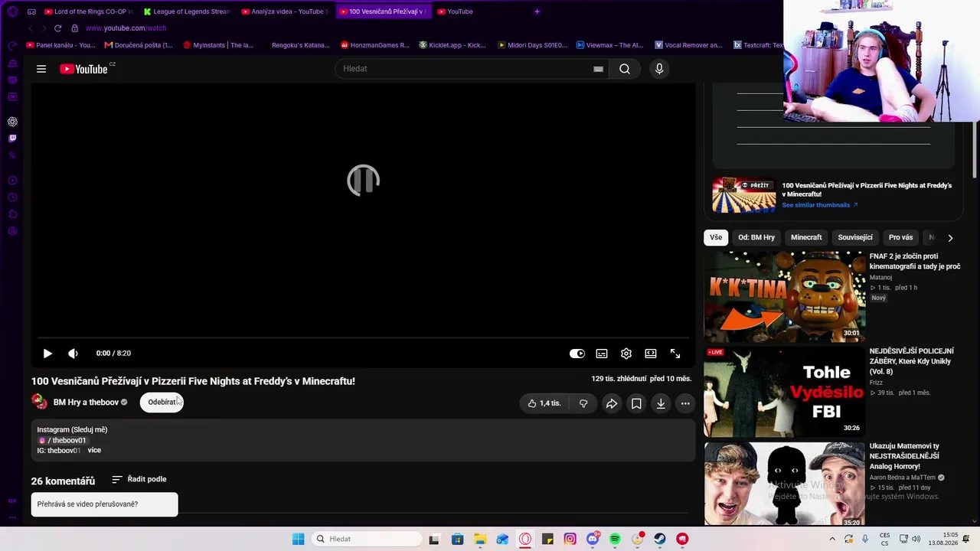Viewport: 980px width, 551px height.
Task: Open the BM Hry channel avatar
Action: (x=39, y=402)
